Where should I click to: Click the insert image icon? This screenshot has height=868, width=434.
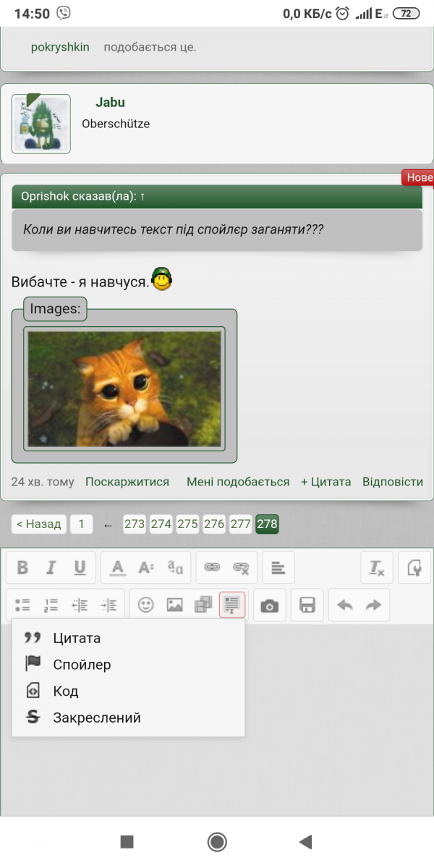(174, 605)
